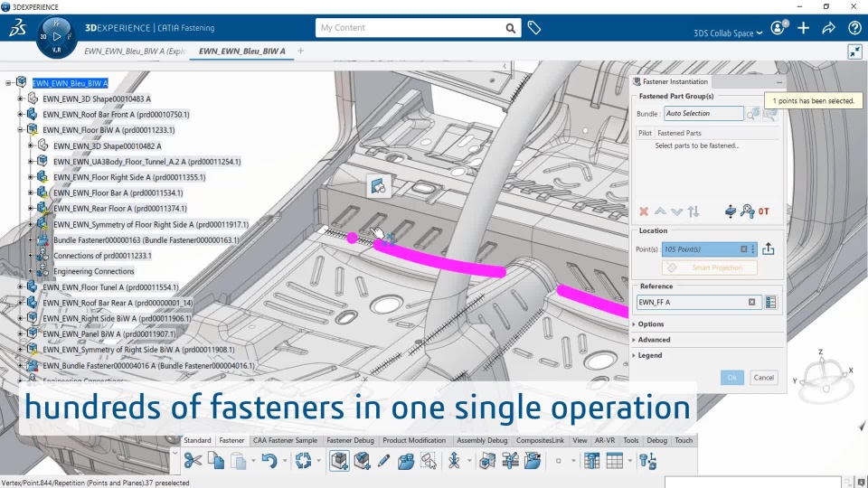Image resolution: width=868 pixels, height=488 pixels.
Task: Clear the EWN_FF A reference field
Action: tap(751, 302)
